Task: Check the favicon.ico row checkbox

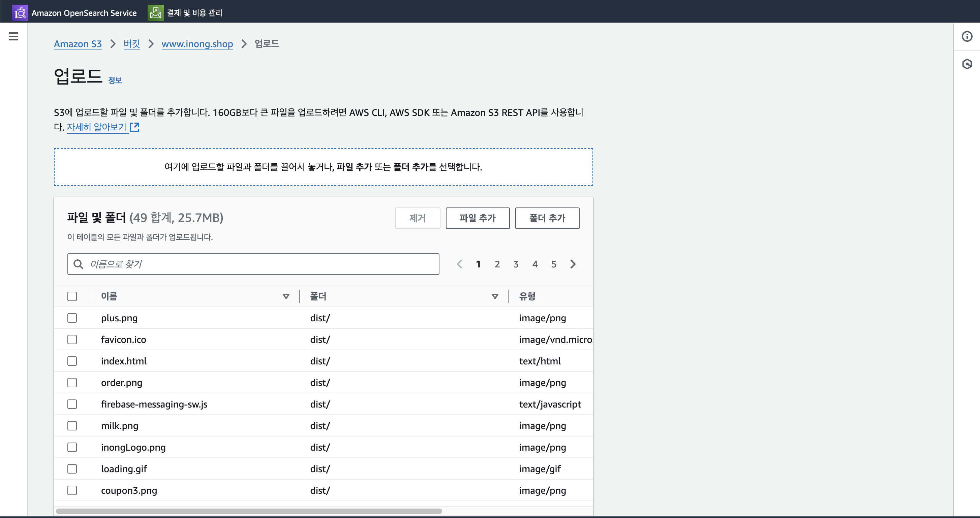Action: [x=72, y=339]
